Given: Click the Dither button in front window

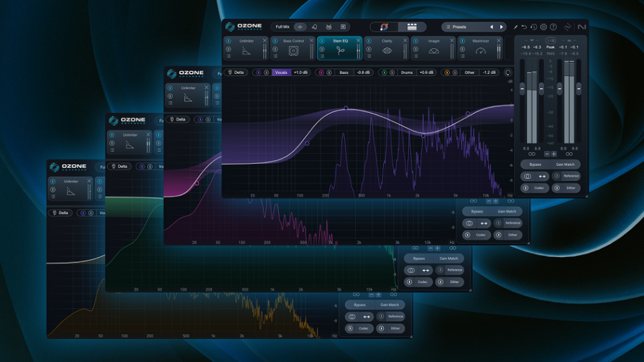Looking at the screenshot, I should pos(566,188).
